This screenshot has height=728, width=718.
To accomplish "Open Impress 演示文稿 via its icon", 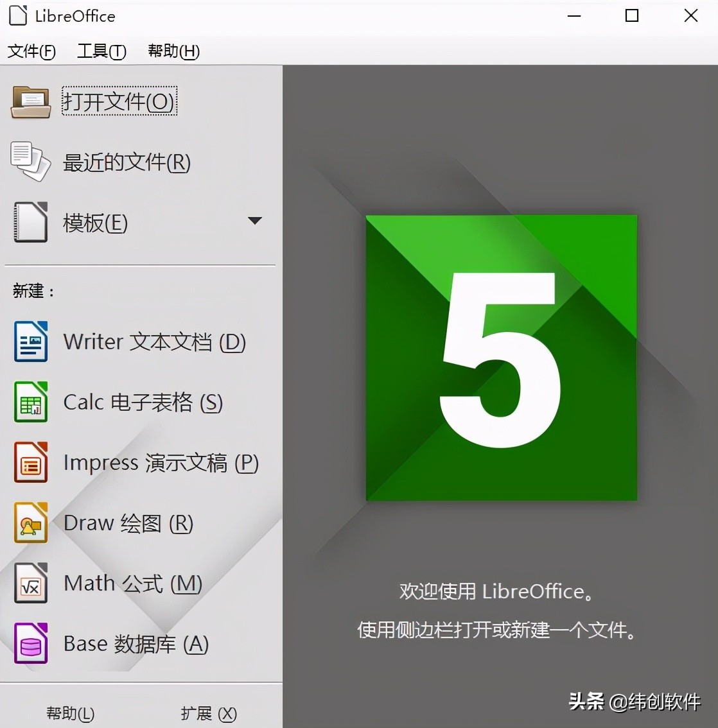I will (x=30, y=462).
